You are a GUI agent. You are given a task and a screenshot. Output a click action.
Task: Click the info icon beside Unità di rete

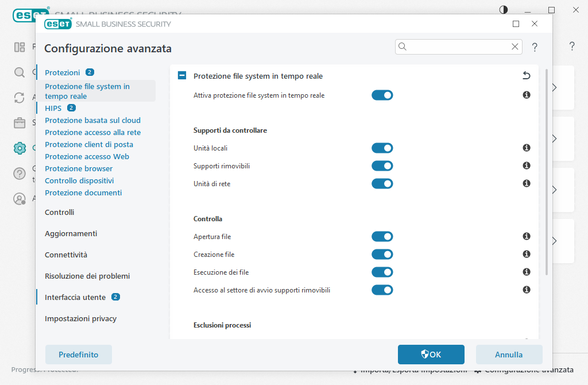(526, 183)
